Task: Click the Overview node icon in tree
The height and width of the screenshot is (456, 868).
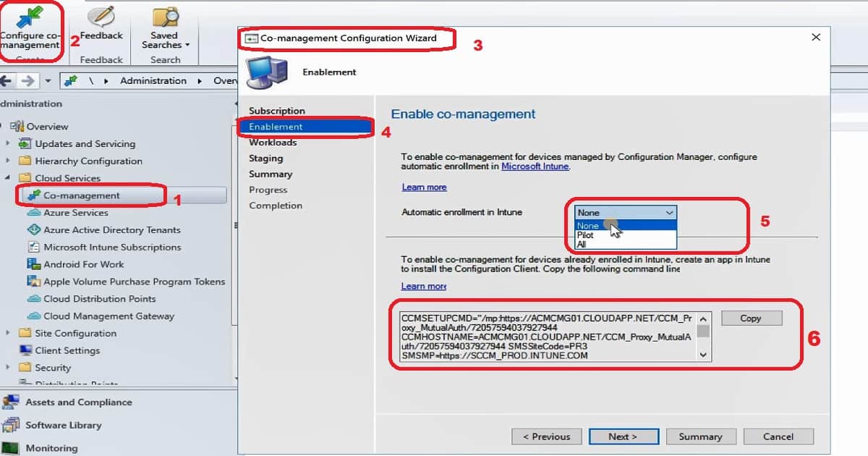Action: [x=17, y=126]
